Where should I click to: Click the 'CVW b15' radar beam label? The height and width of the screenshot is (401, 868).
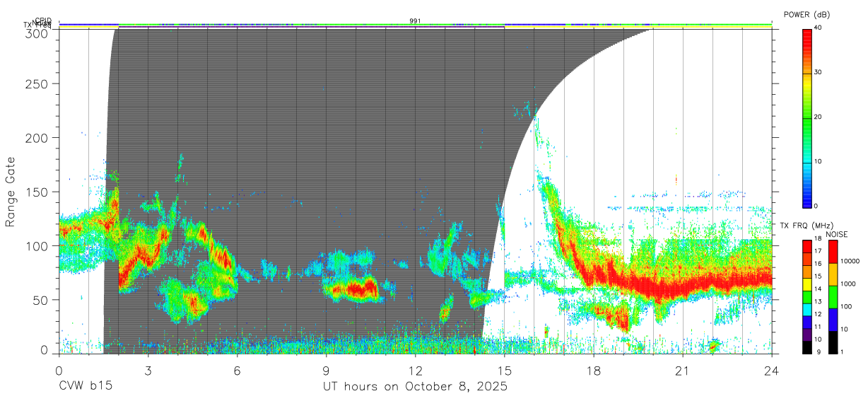(x=85, y=387)
